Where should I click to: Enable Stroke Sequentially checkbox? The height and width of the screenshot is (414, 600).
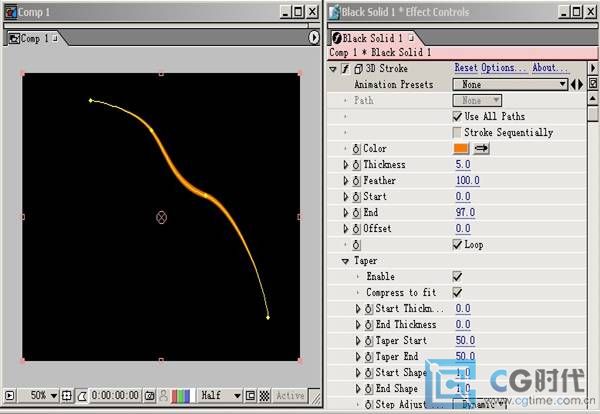coord(457,132)
